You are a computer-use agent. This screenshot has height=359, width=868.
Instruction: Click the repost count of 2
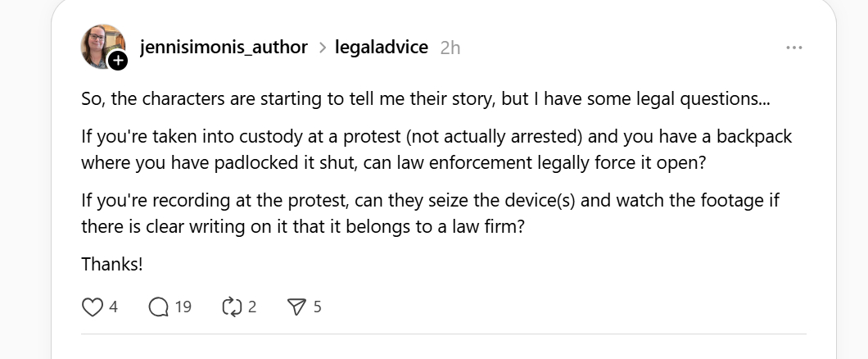tap(252, 307)
